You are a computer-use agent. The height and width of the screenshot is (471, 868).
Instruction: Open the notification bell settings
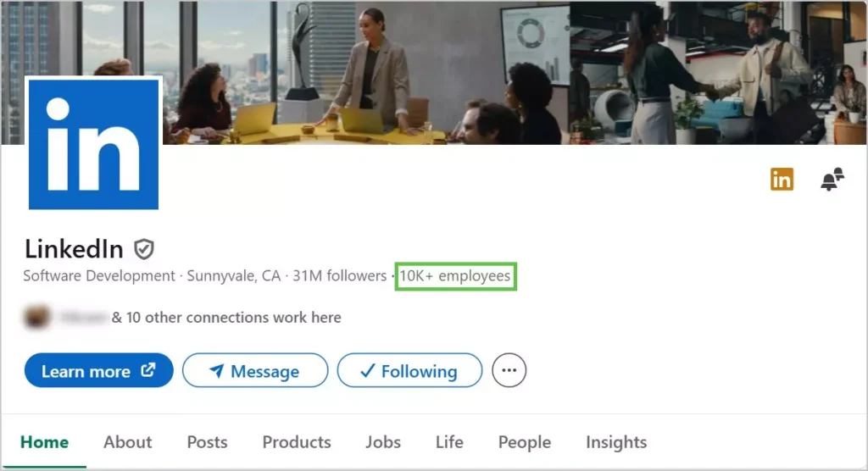[832, 180]
